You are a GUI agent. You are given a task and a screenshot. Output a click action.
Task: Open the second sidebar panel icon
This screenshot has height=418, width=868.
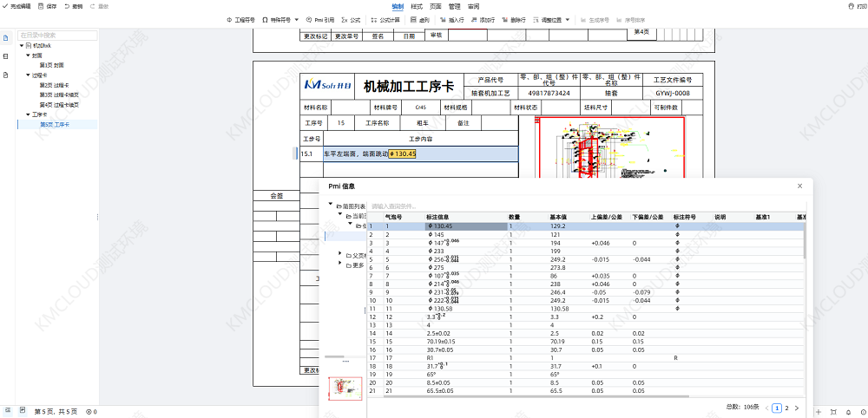(5, 56)
